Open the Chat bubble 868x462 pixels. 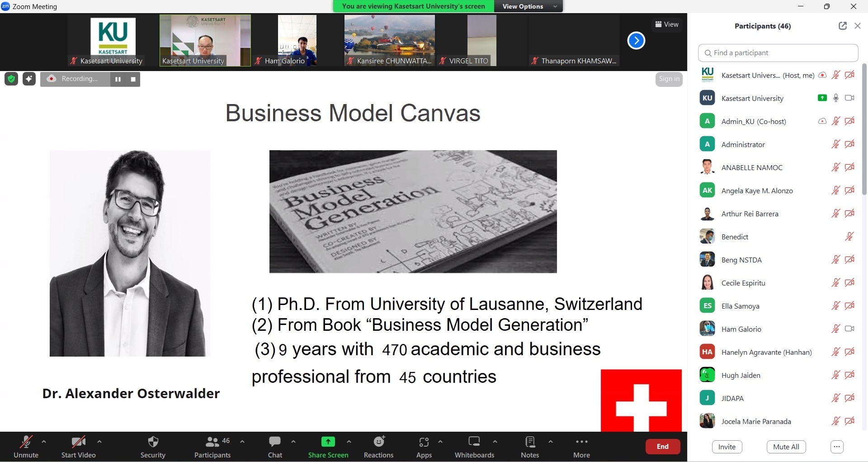click(274, 442)
